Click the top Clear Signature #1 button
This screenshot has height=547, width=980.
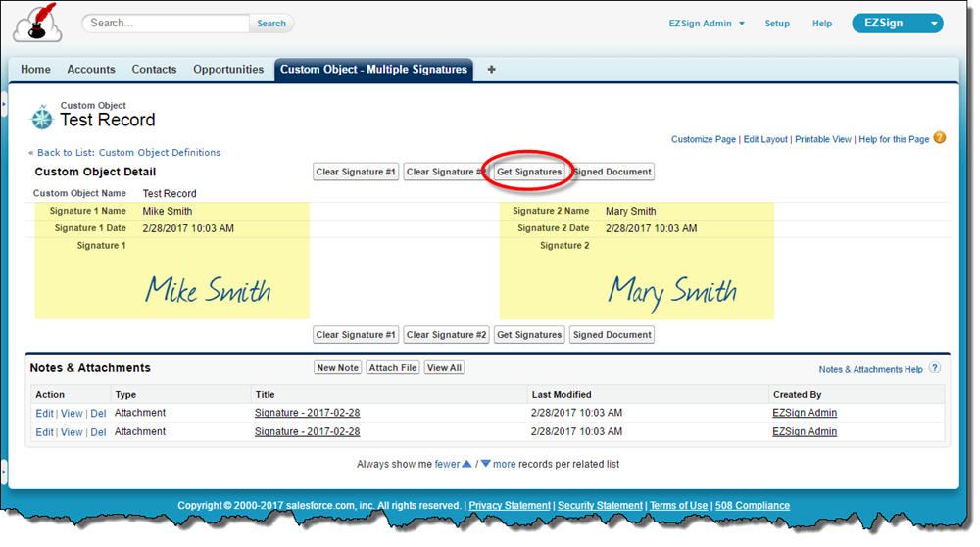[356, 172]
